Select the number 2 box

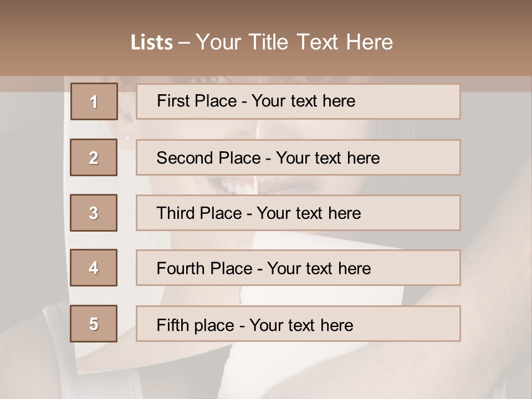point(94,157)
